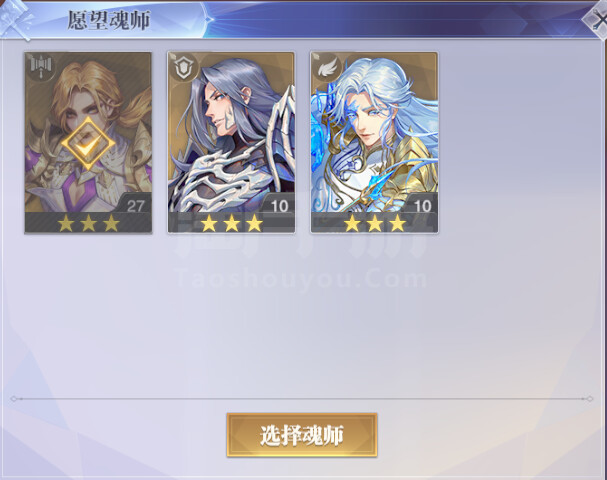Click the wing class icon on the blue-haired card

click(326, 67)
